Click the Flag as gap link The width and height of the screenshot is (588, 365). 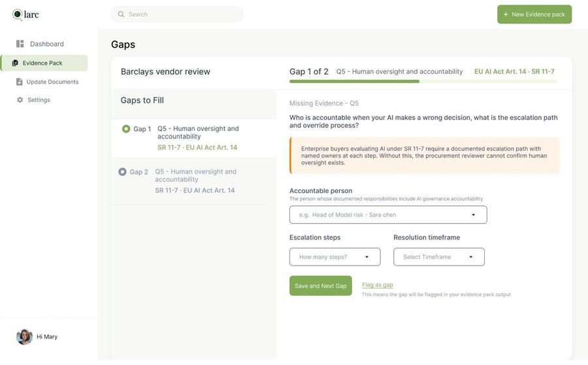(377, 285)
